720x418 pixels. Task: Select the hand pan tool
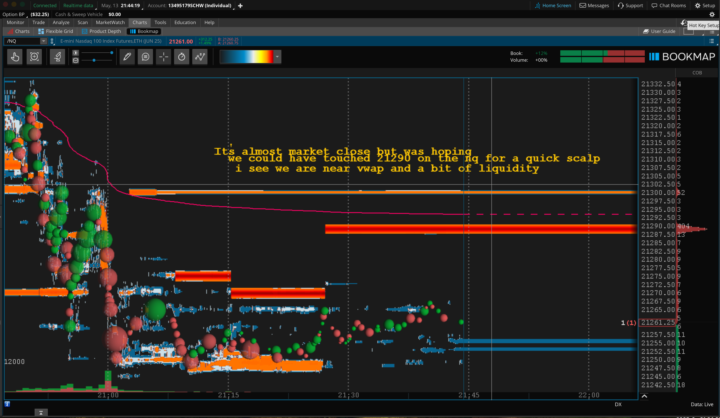coord(15,57)
